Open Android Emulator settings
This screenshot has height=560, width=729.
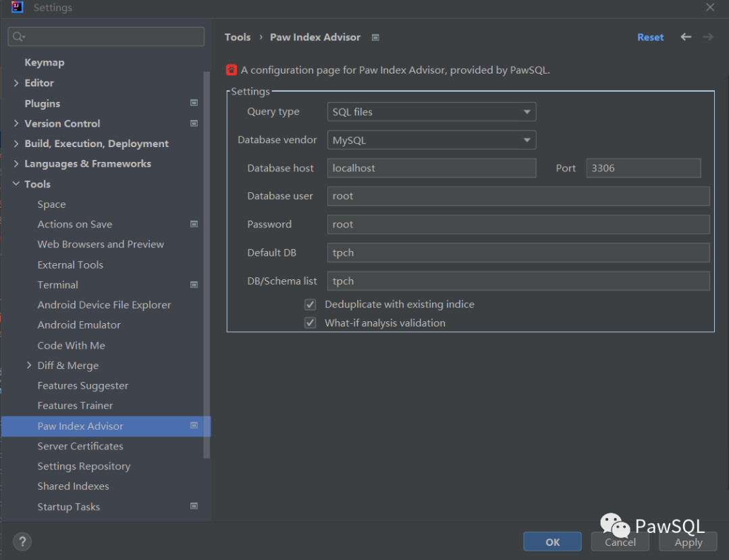79,325
